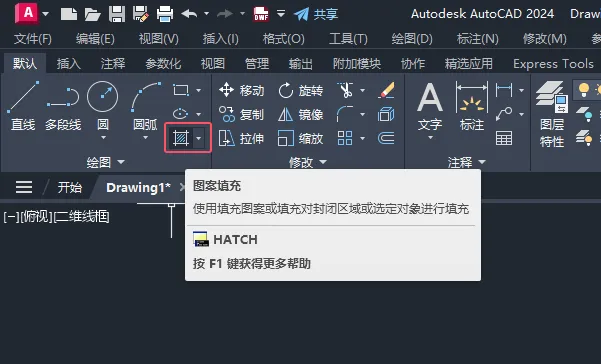The width and height of the screenshot is (601, 364).
Task: Select the Move (移动) tool
Action: (241, 90)
